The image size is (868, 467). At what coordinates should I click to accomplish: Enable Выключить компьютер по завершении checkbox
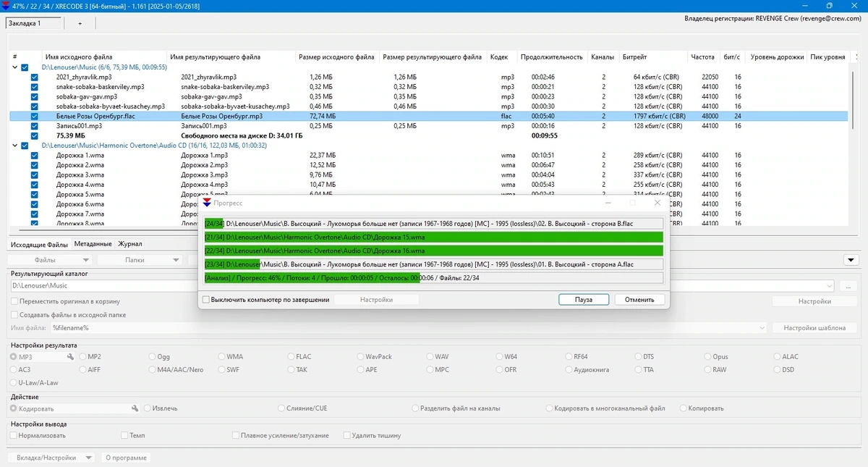tap(206, 300)
